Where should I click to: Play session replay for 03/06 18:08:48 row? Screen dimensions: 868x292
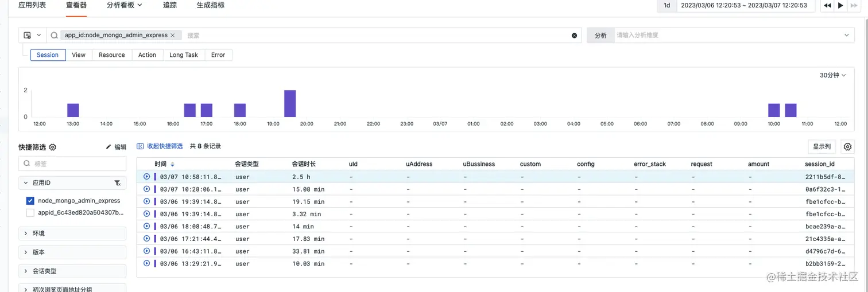tap(146, 226)
